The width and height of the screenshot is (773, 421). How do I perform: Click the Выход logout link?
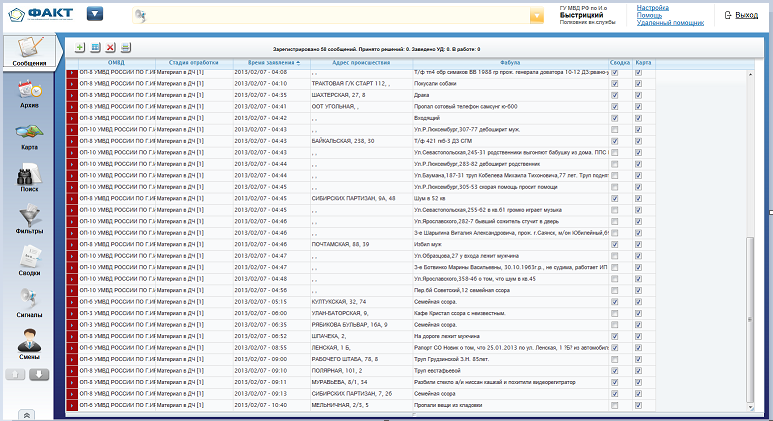745,15
